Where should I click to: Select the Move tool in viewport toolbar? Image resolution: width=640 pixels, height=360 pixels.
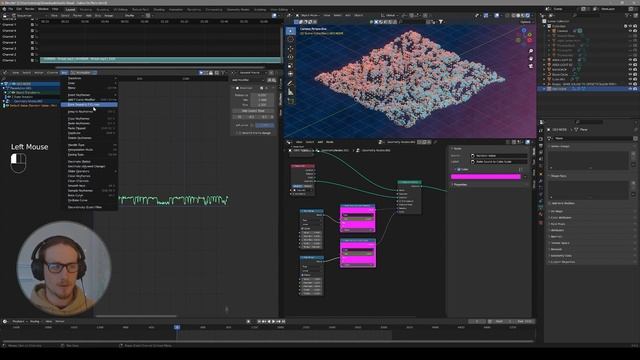[x=290, y=49]
